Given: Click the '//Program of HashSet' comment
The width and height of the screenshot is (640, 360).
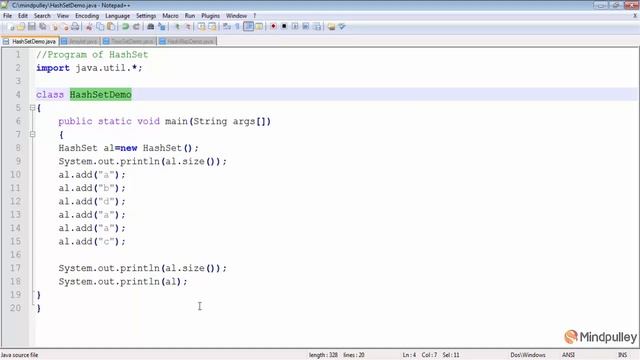Looking at the screenshot, I should [92, 55].
